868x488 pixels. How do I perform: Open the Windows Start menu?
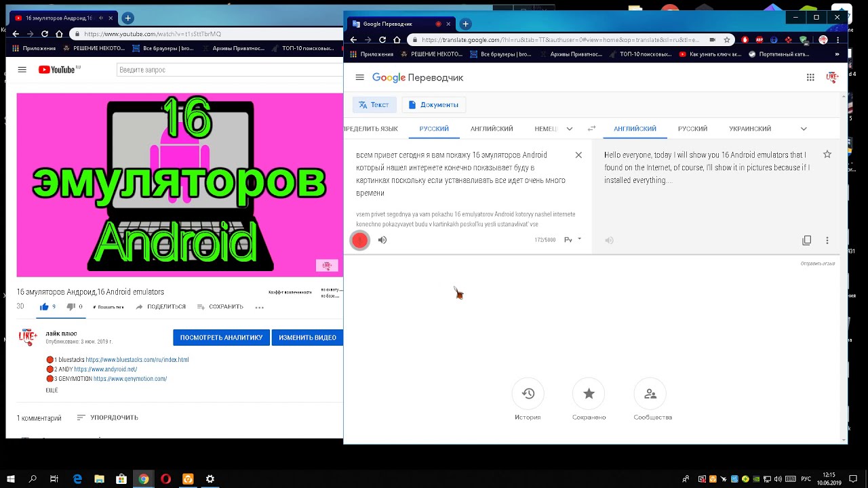point(11,479)
